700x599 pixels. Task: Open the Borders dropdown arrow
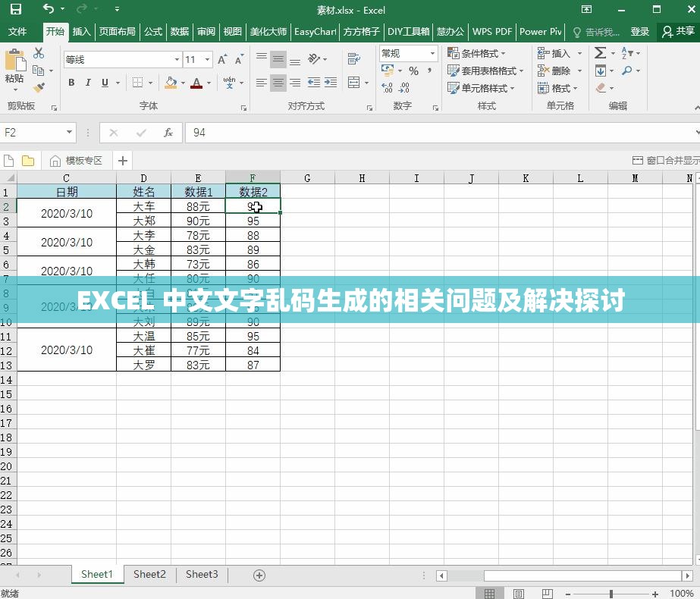150,83
